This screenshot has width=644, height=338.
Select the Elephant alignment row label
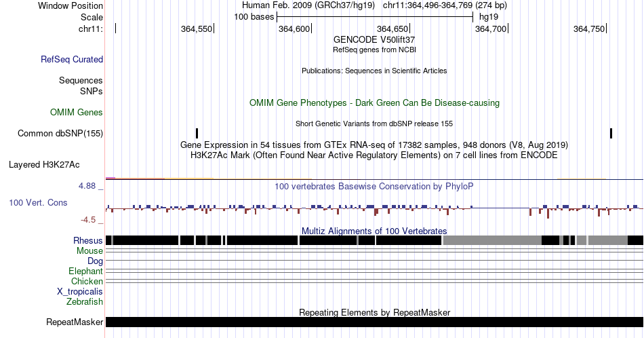coord(85,271)
